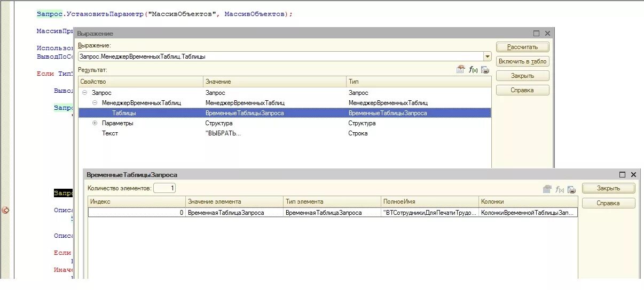Viewport: 644px width, 290px height.
Task: Select the Таблицы row in results tree
Action: [x=285, y=113]
